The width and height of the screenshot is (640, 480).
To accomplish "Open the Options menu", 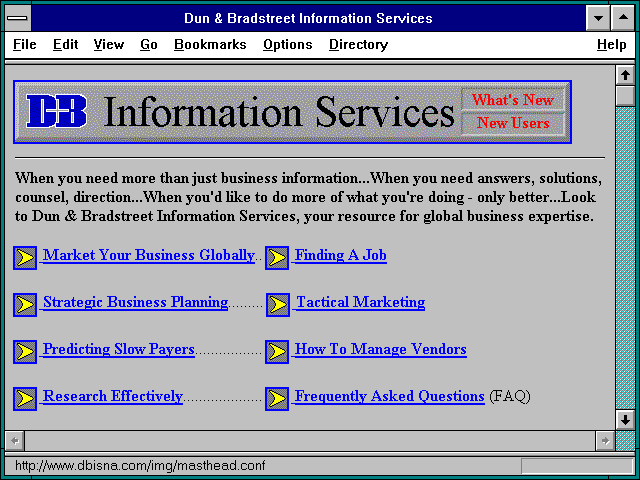I will coord(288,44).
